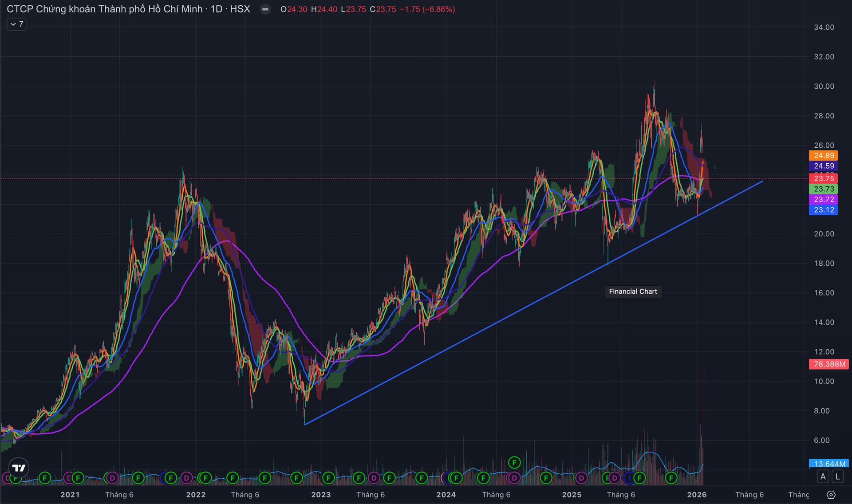This screenshot has height=504, width=852.
Task: Click the TradingView logo icon
Action: [19, 468]
